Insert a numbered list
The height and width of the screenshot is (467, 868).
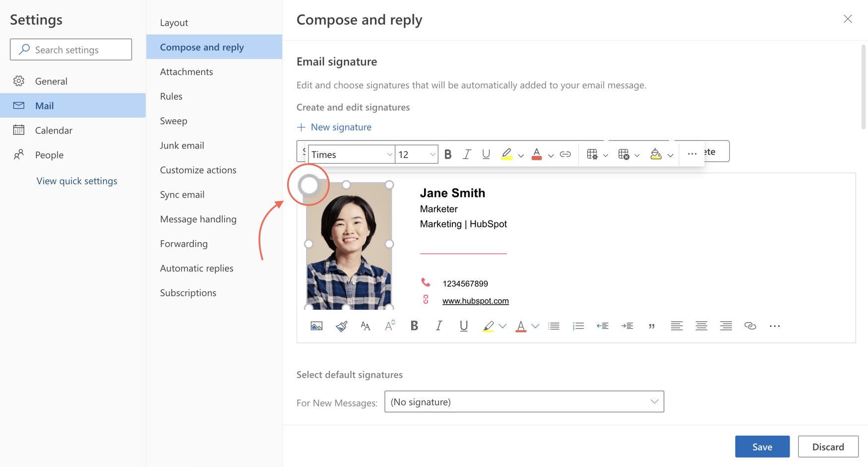click(x=578, y=326)
